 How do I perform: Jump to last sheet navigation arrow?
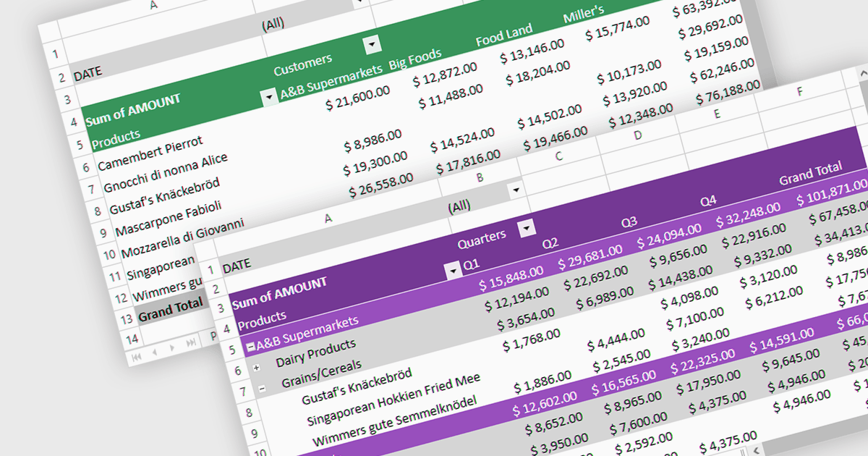191,343
